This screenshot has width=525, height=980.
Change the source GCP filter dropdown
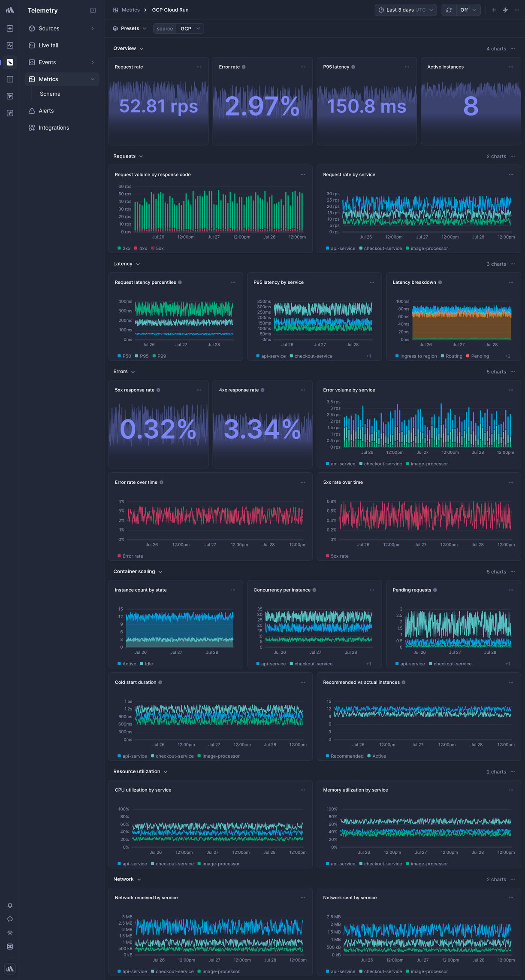coord(190,28)
